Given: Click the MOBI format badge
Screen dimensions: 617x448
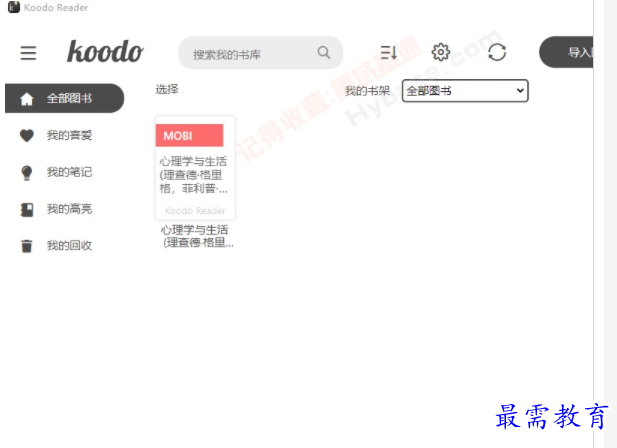Looking at the screenshot, I should pos(189,136).
